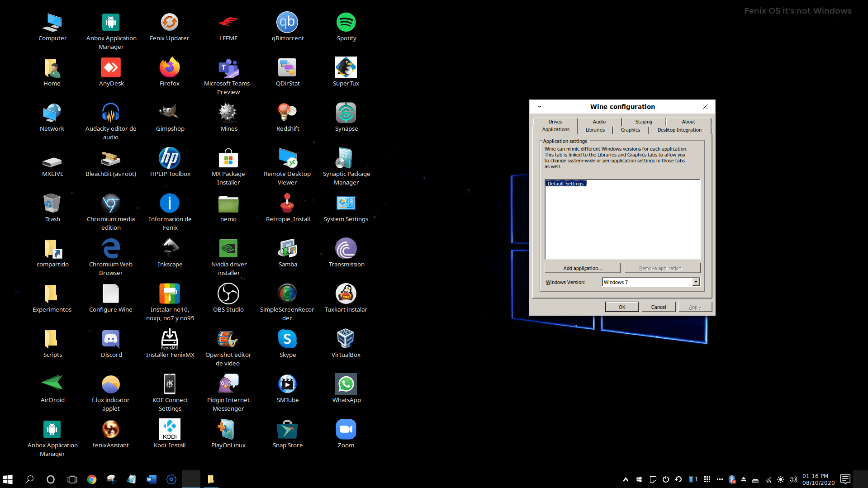Open the Start menu button
The width and height of the screenshot is (868, 488).
click(x=8, y=479)
